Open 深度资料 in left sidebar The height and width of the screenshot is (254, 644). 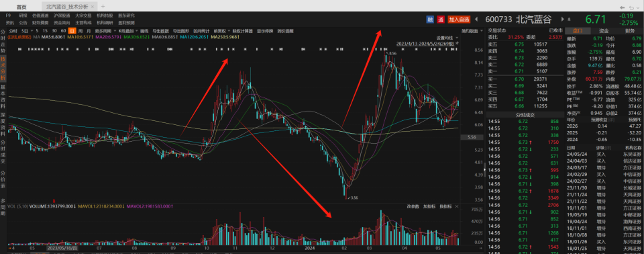(x=3, y=125)
